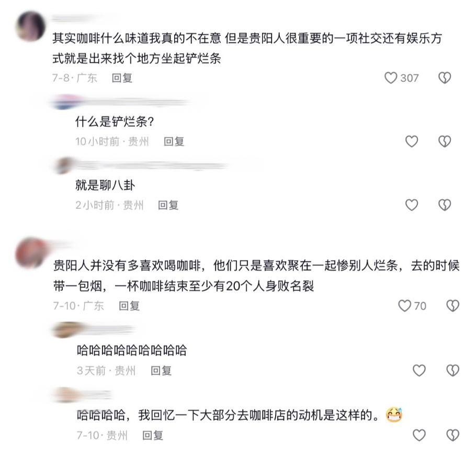Dislike the reply 什么是铲烂条?
The image size is (476, 466).
[x=445, y=141]
